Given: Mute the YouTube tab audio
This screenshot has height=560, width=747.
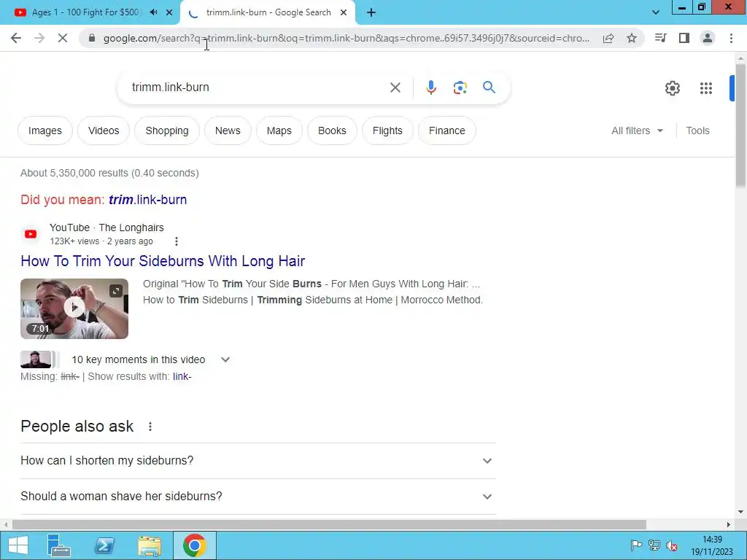Looking at the screenshot, I should click(153, 12).
